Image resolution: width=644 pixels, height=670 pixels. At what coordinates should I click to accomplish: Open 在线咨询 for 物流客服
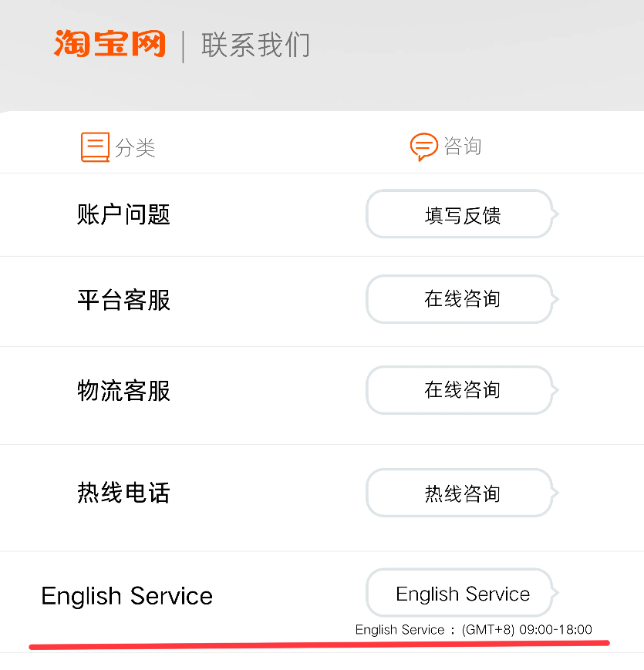coord(463,390)
